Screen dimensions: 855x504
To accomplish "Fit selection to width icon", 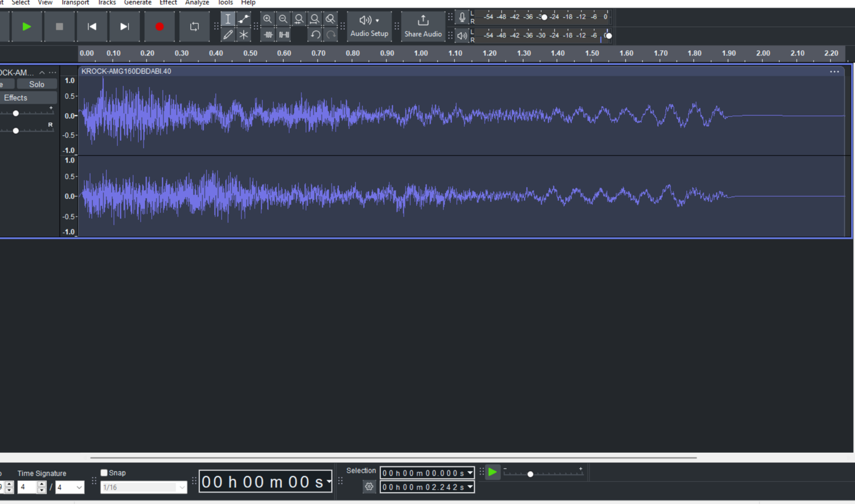I will pyautogui.click(x=299, y=19).
